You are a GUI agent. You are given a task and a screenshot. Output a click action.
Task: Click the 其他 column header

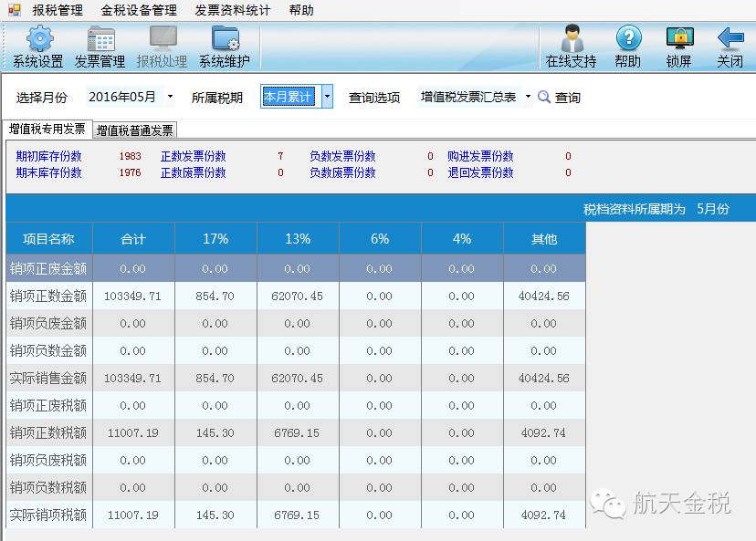click(544, 238)
